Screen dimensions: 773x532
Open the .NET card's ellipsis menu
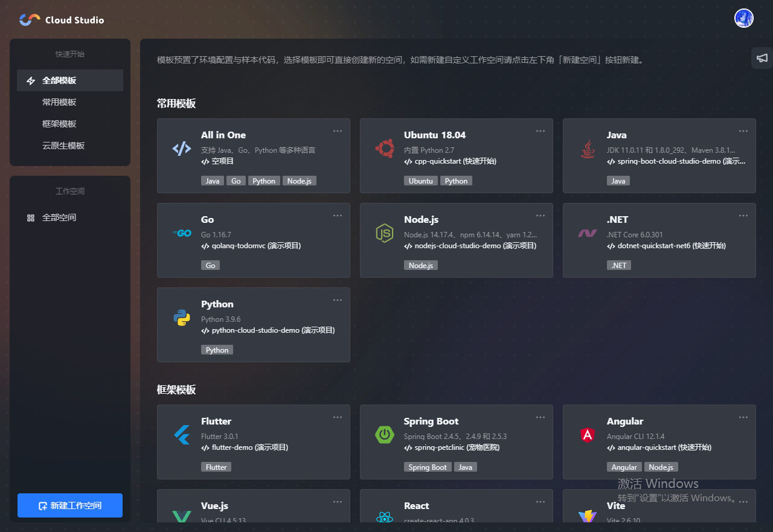click(743, 216)
